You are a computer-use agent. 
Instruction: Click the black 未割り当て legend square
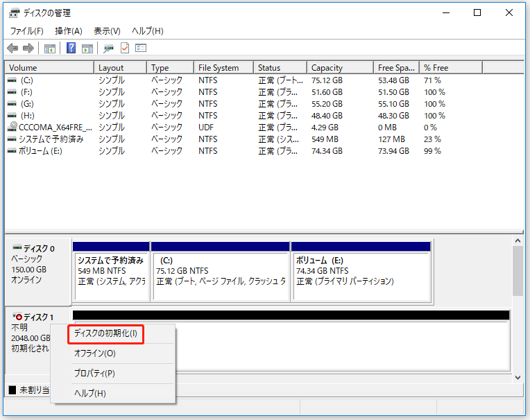(x=12, y=390)
